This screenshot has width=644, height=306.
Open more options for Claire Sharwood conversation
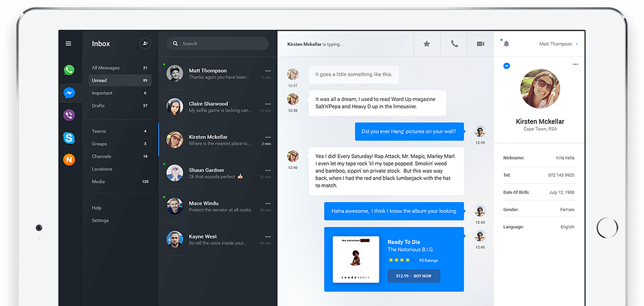268,104
